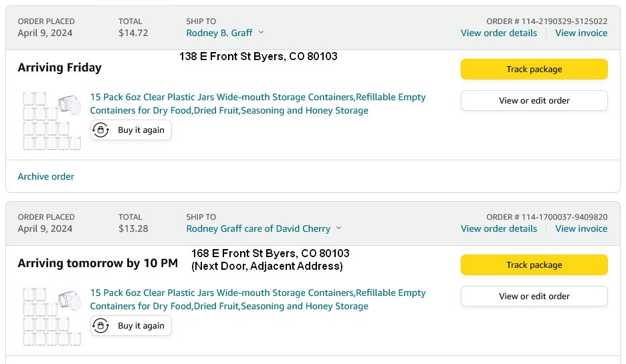Click jars product thumbnail in second order
626x364 pixels.
point(51,317)
